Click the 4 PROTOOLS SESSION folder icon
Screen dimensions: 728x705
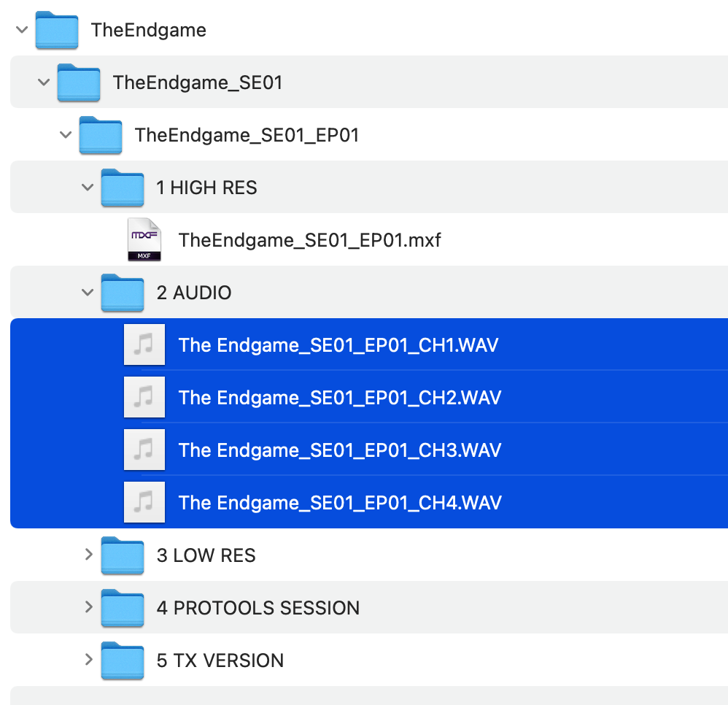click(x=122, y=608)
